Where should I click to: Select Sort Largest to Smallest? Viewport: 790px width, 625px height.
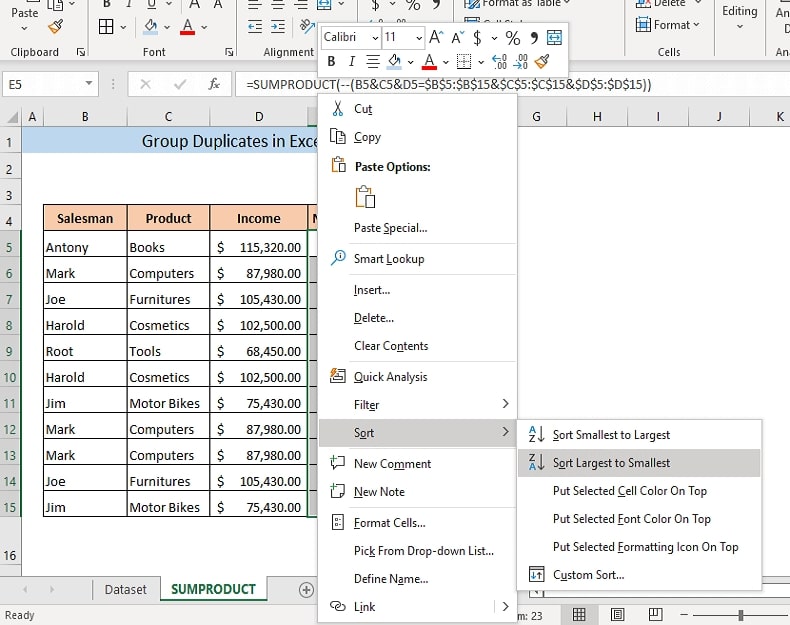point(639,463)
